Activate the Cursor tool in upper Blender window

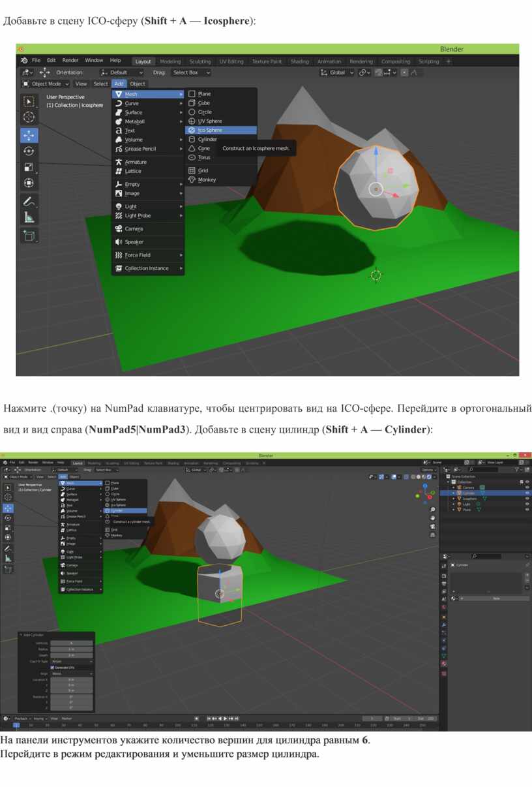[29, 117]
